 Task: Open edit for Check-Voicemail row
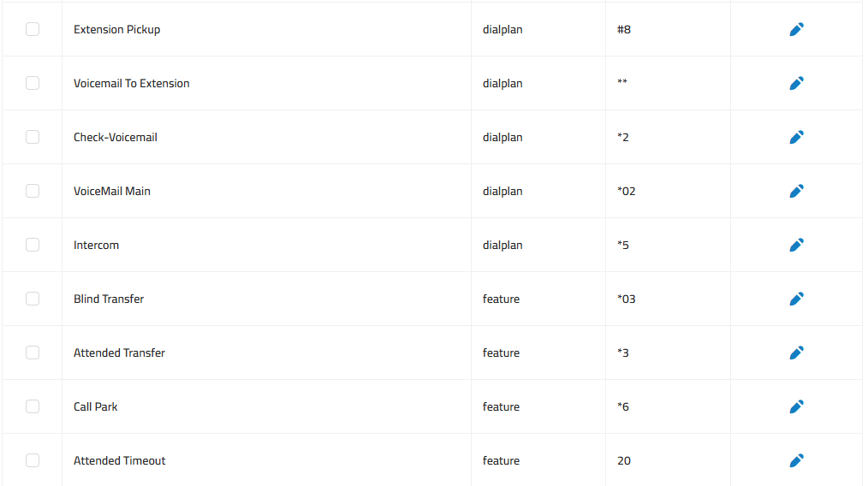pos(796,137)
